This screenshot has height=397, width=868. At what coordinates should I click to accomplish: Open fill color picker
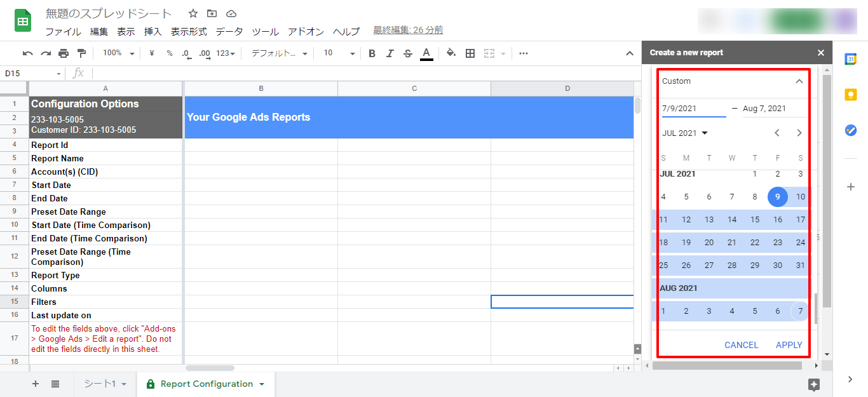pyautogui.click(x=451, y=53)
